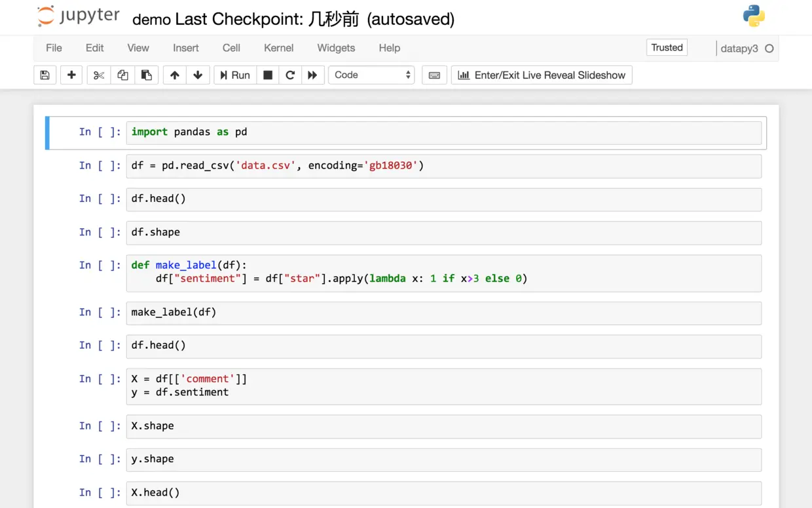Select the second df.head() cell
This screenshot has width=812, height=508.
(443, 346)
